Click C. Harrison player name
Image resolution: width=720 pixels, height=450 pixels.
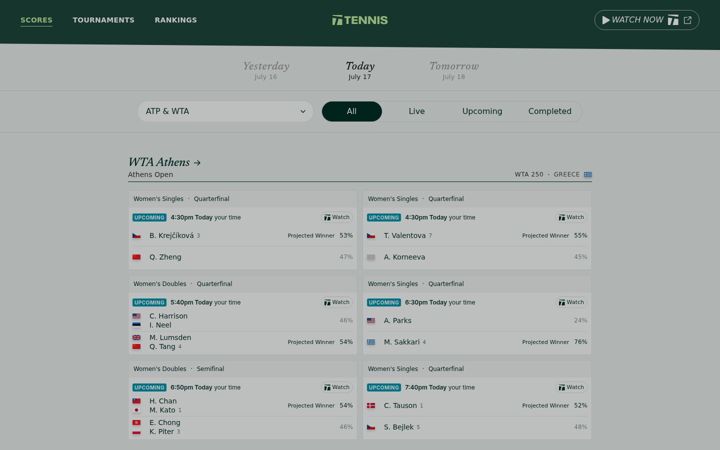168,316
